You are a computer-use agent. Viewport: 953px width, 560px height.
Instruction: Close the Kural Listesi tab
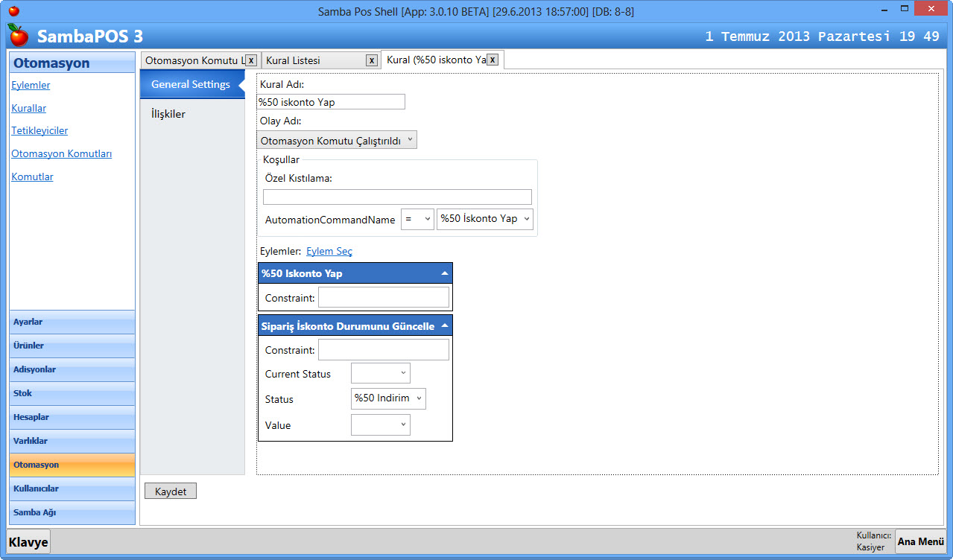371,60
